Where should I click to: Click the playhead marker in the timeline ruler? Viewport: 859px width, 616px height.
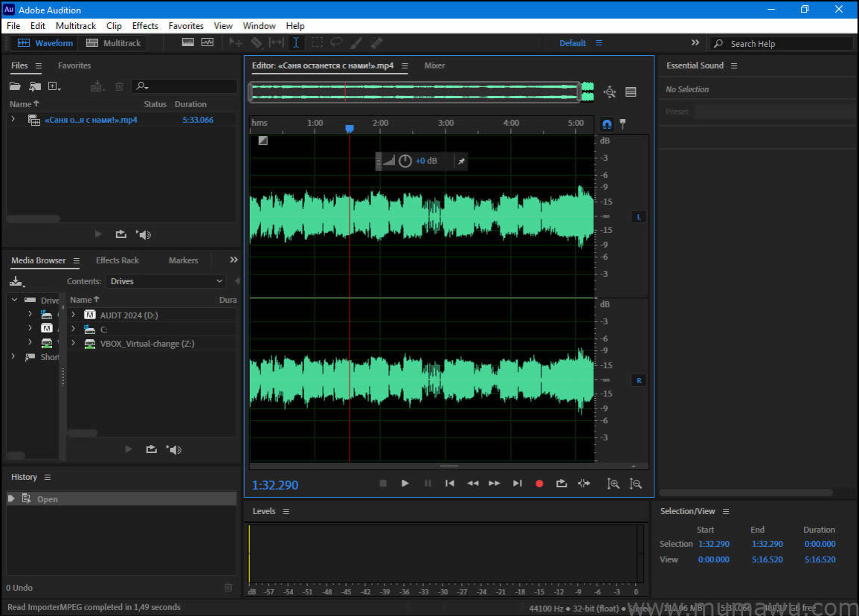350,128
